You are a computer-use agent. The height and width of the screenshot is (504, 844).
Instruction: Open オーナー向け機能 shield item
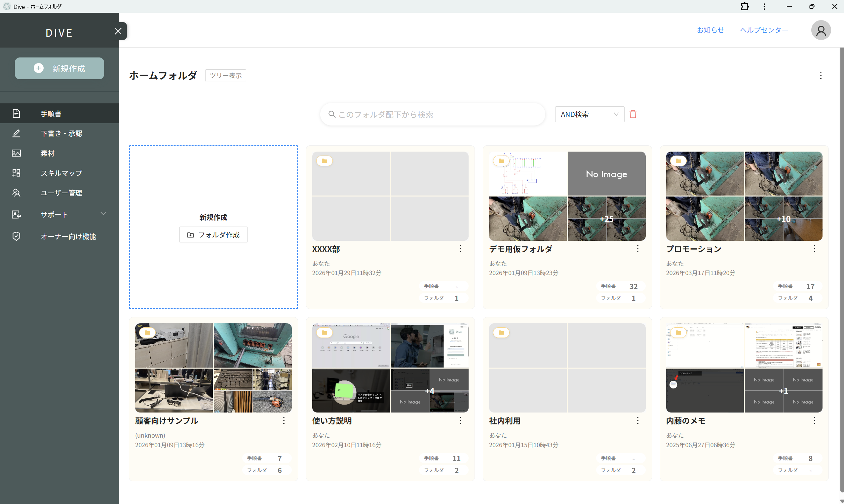pos(68,236)
